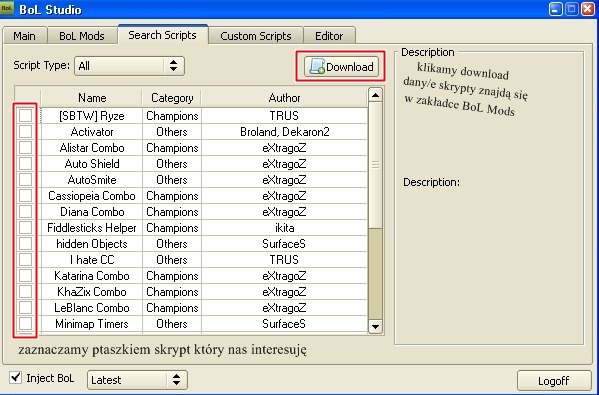599x395 pixels.
Task: Select the 'LeBlanc Combo' script name
Action: click(x=92, y=308)
